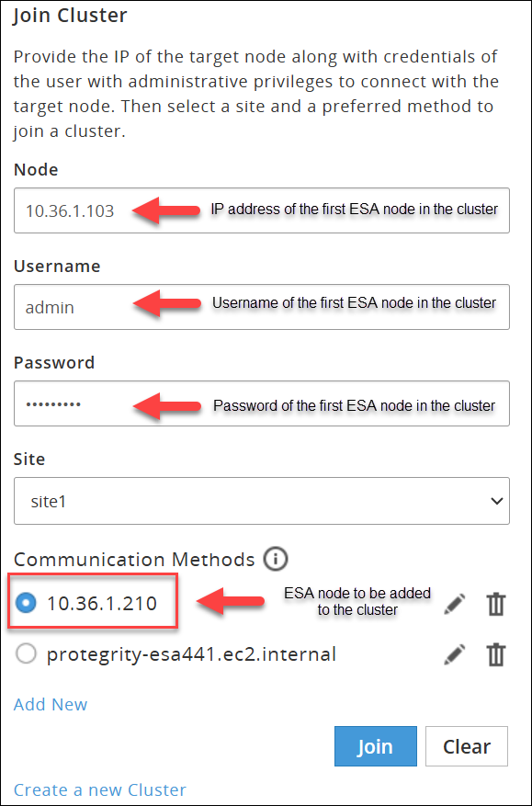Click the Join button
532x806 pixels.
click(375, 746)
